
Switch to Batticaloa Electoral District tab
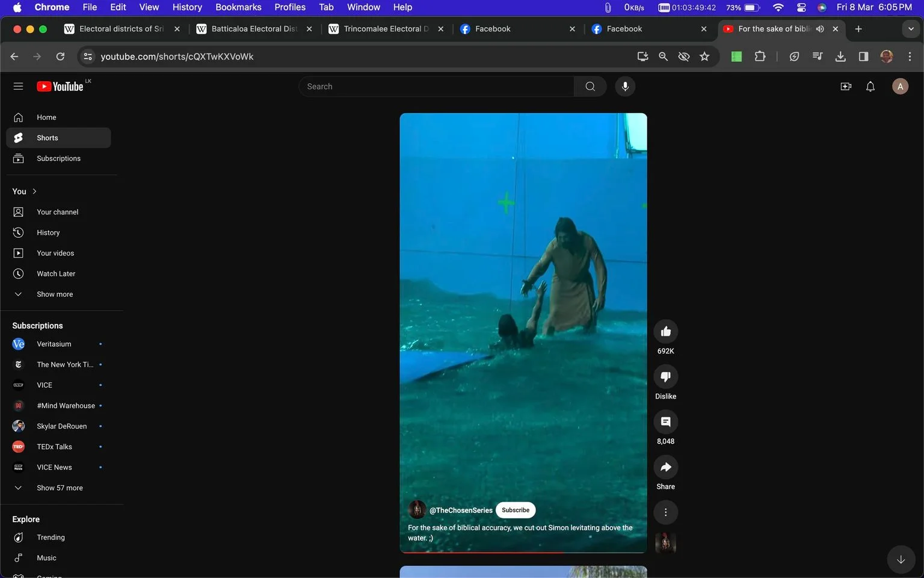click(253, 29)
